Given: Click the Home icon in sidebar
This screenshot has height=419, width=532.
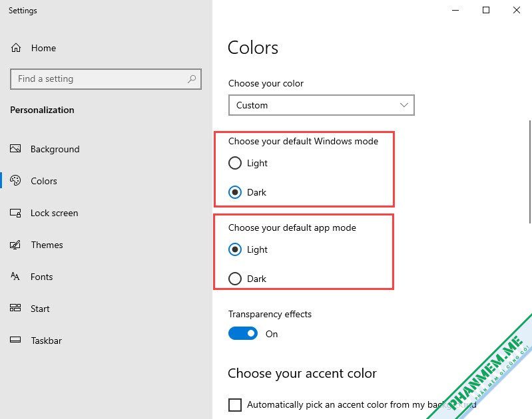Looking at the screenshot, I should tap(16, 48).
